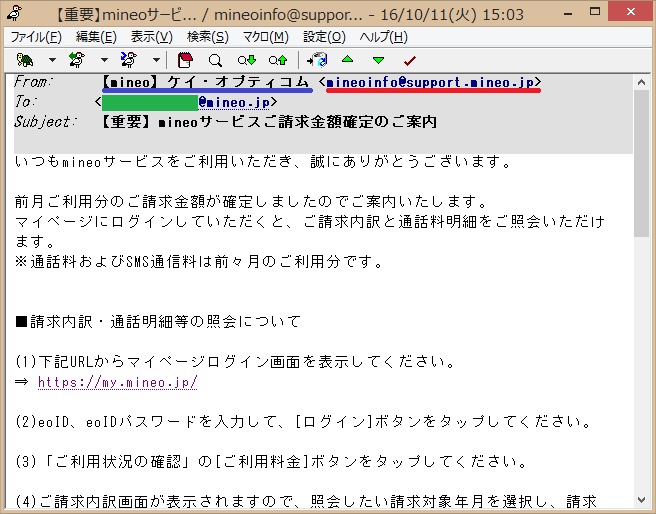Click the magnifier search icon
The height and width of the screenshot is (514, 656).
pyautogui.click(x=215, y=60)
